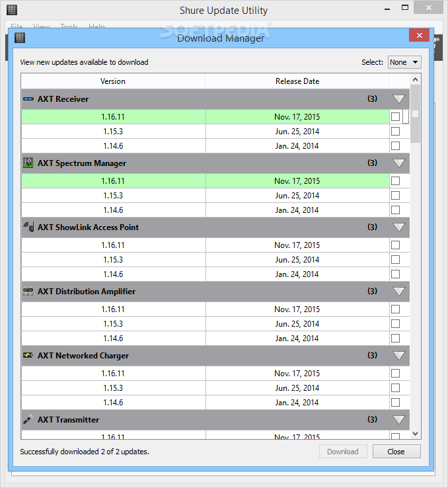Check AXT Spectrum Manager 1.14.6 box
The image size is (448, 488).
(395, 210)
